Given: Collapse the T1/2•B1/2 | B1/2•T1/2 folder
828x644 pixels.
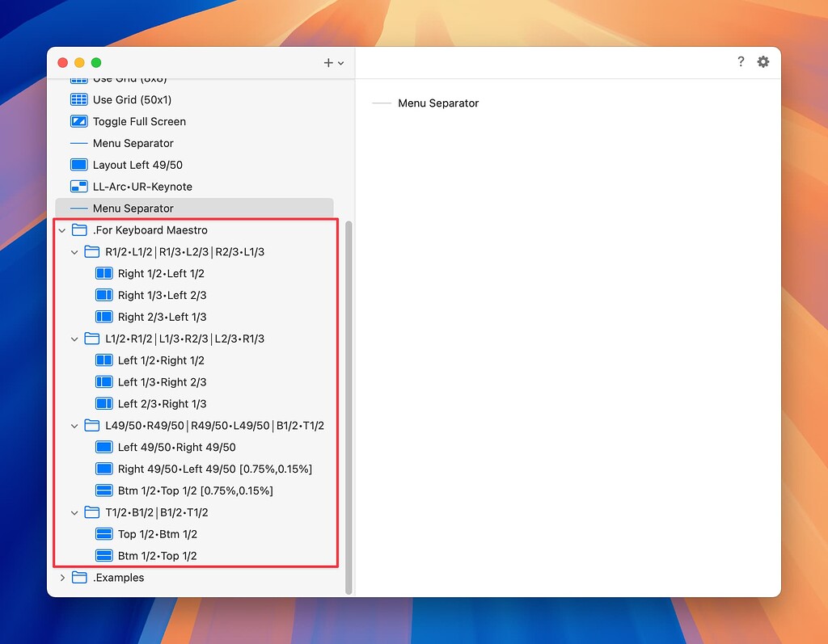Looking at the screenshot, I should coord(75,512).
